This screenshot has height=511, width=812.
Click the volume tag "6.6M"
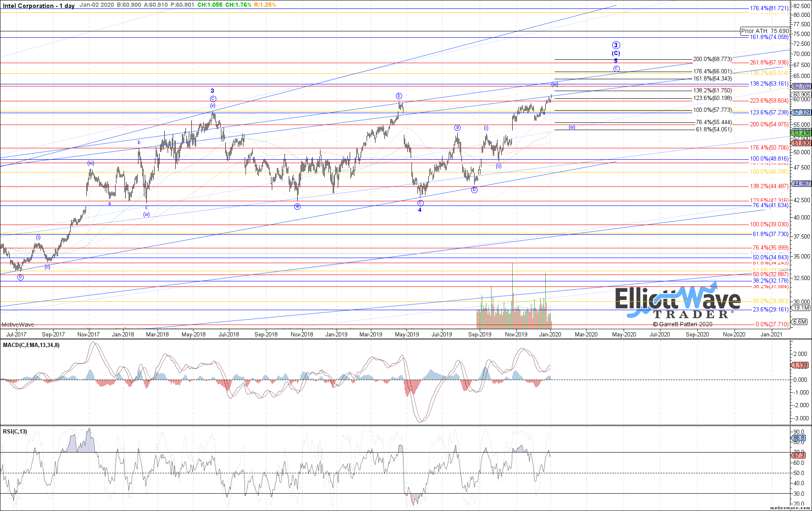(x=800, y=322)
